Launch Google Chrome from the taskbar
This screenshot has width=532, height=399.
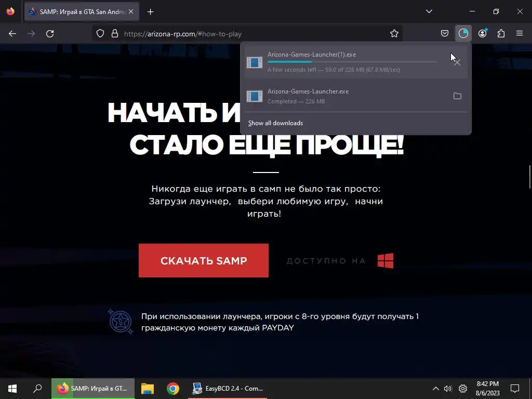[173, 389]
